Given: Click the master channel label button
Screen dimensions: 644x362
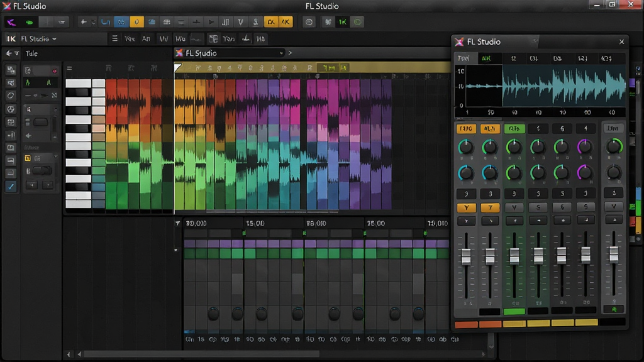Looking at the screenshot, I should point(613,128).
